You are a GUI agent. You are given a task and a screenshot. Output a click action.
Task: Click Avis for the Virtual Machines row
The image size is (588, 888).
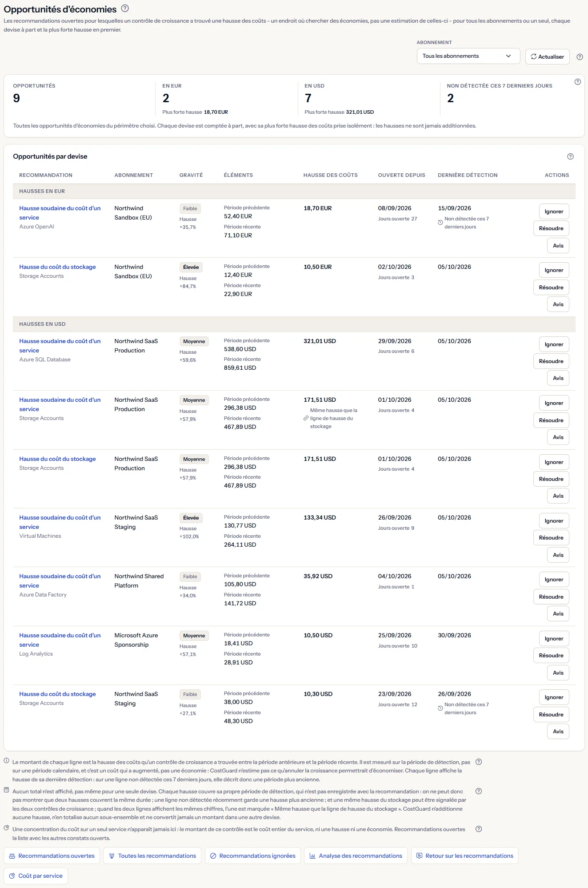click(x=558, y=555)
